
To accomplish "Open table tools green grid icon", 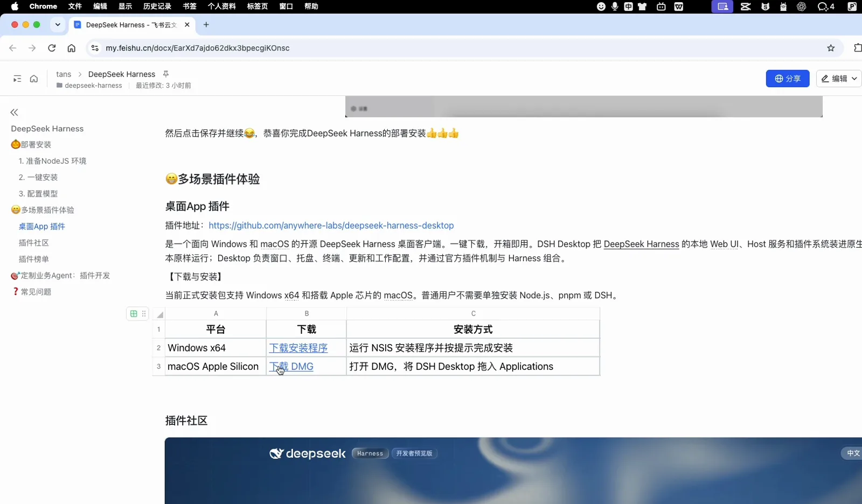I will click(x=134, y=313).
